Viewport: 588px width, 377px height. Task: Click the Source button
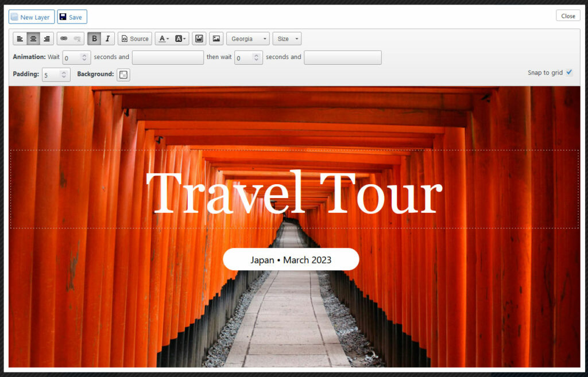coord(134,38)
